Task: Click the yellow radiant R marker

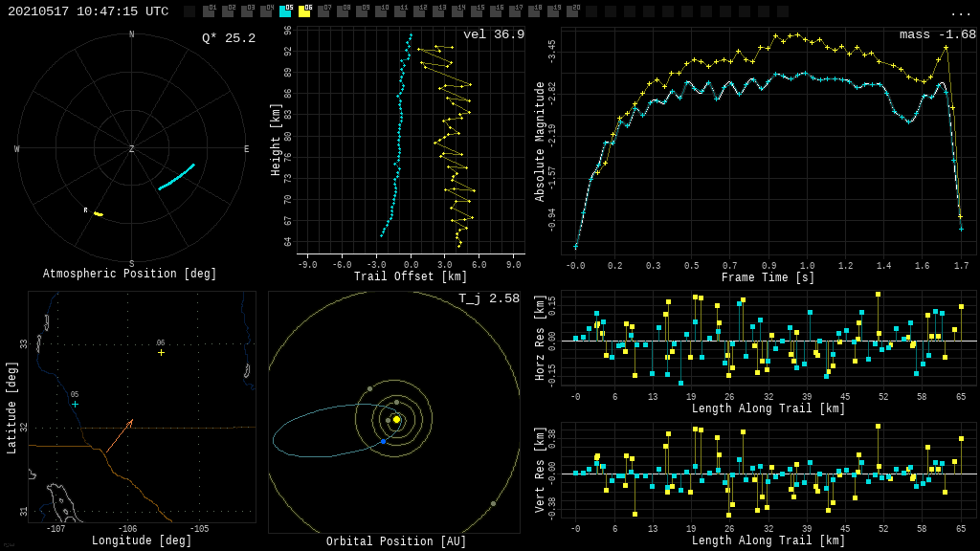Action: (x=98, y=213)
